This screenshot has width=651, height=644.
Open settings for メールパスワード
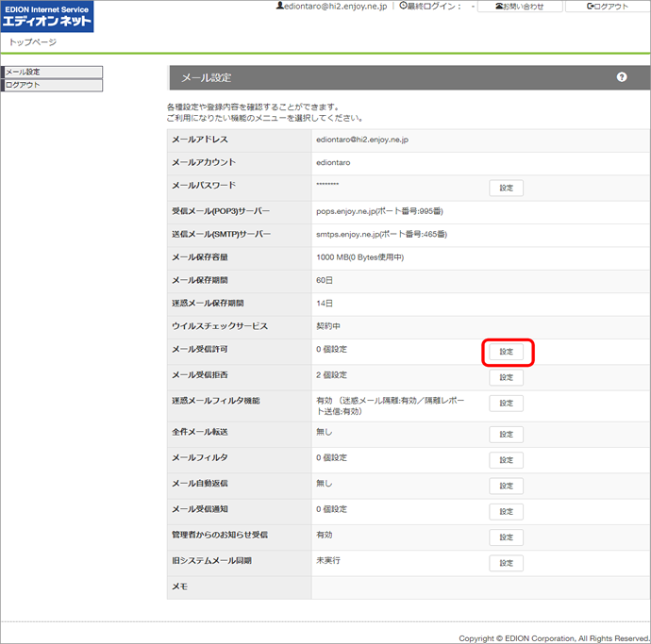pos(506,188)
